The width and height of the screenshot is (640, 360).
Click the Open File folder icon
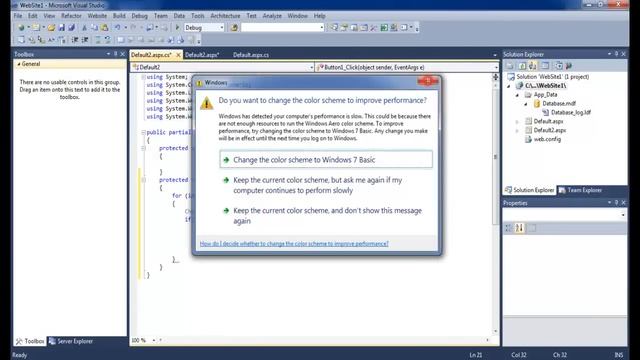point(51,28)
